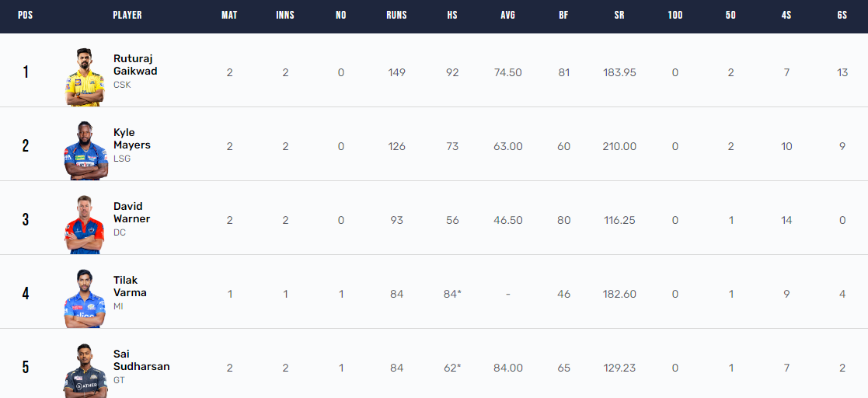
Task: Sort by MAT column header
Action: (x=229, y=16)
